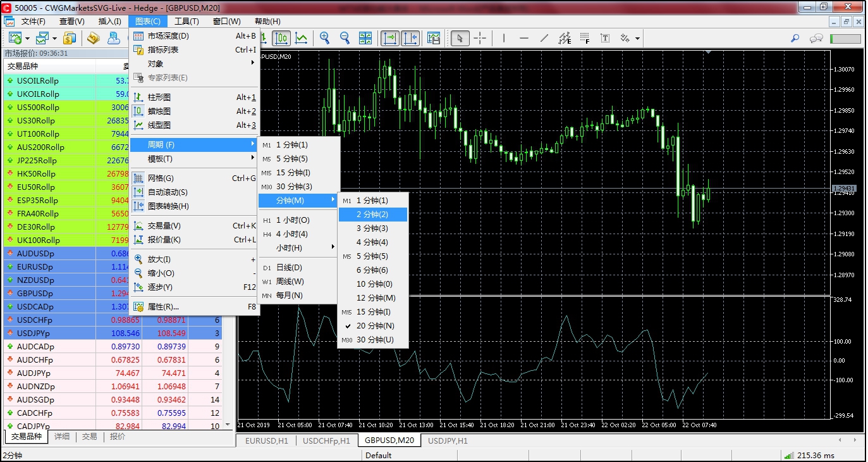Open the 报价 tab in Market Watch
Viewport: 868px width, 462px height.
(x=118, y=437)
